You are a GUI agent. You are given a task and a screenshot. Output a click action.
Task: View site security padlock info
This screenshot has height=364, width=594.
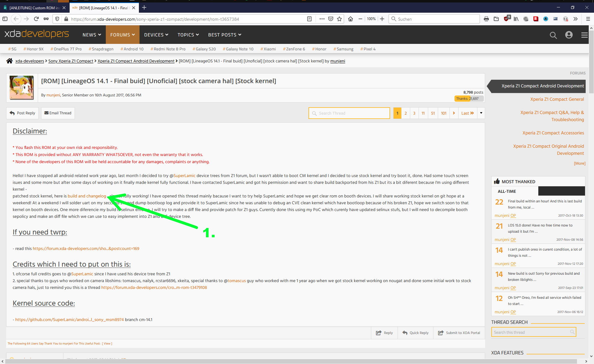[x=66, y=19]
